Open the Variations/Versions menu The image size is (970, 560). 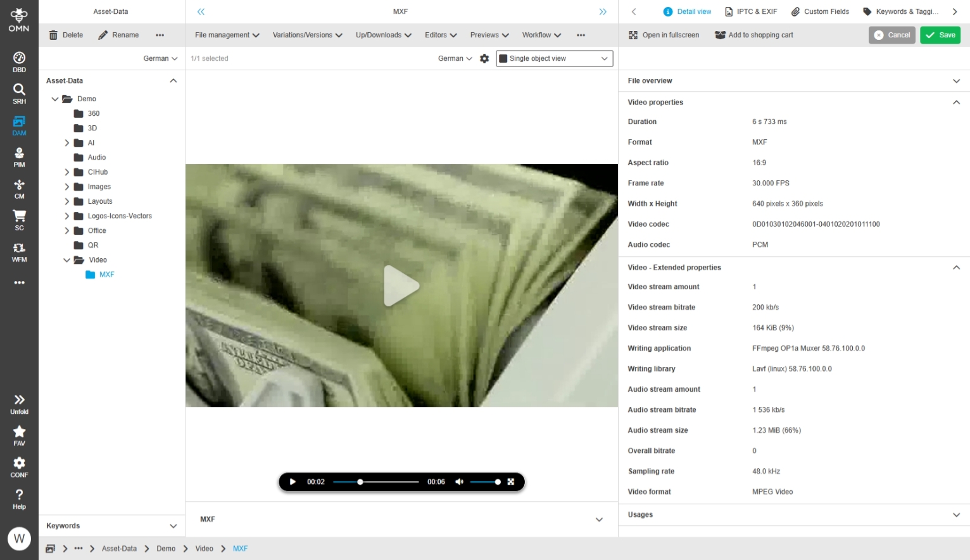pyautogui.click(x=308, y=35)
